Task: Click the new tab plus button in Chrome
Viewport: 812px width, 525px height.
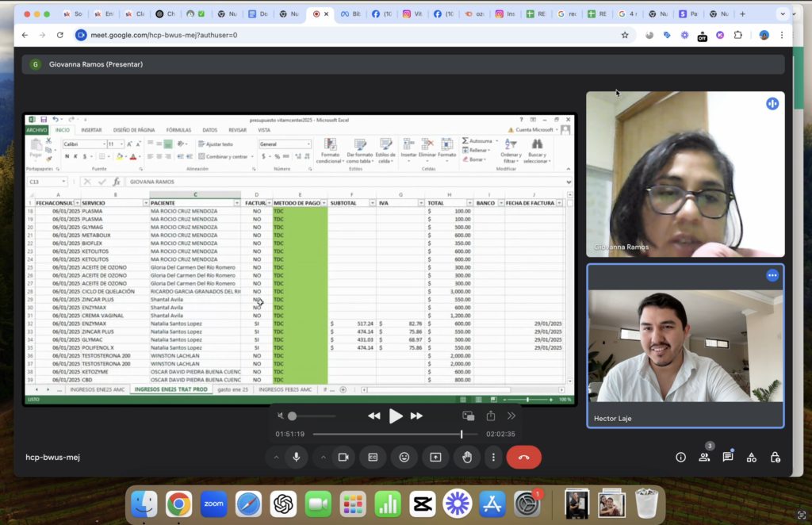Action: click(x=742, y=14)
